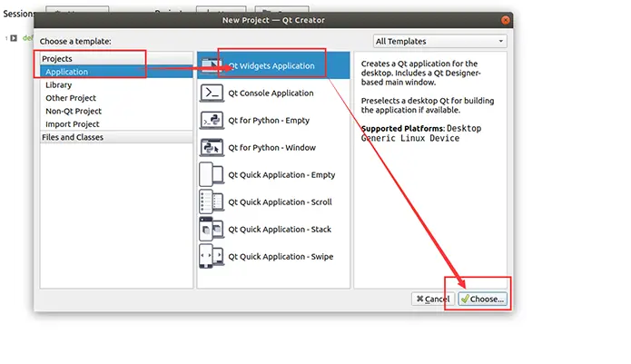Click the Qt Quick Application - Empty icon
Viewport: 631px width, 364px height.
point(212,174)
